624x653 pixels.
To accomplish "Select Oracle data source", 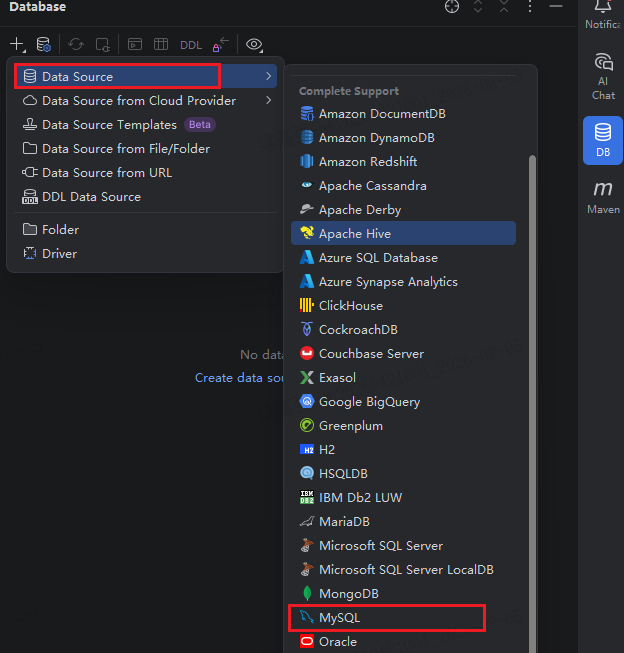I will tap(403, 641).
